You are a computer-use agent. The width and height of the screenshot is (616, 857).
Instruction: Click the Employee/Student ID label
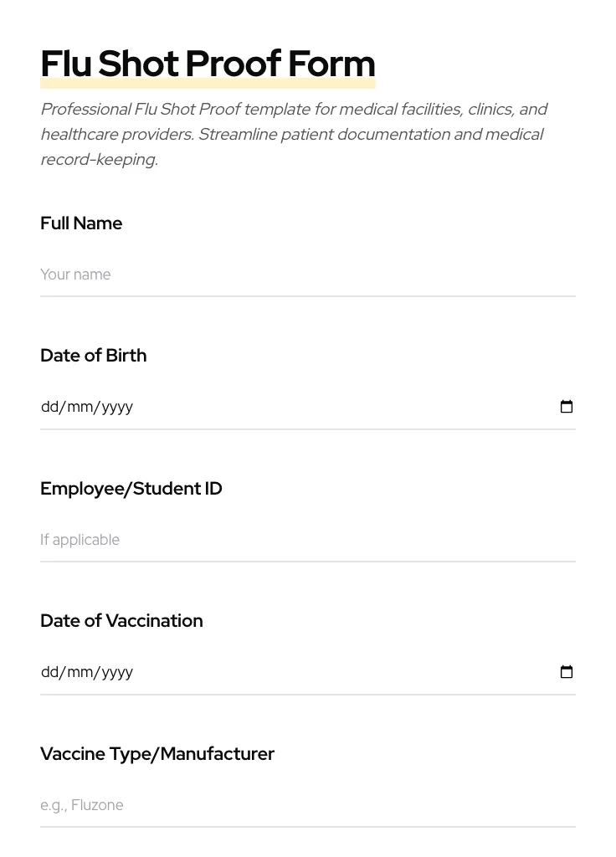[x=131, y=489]
